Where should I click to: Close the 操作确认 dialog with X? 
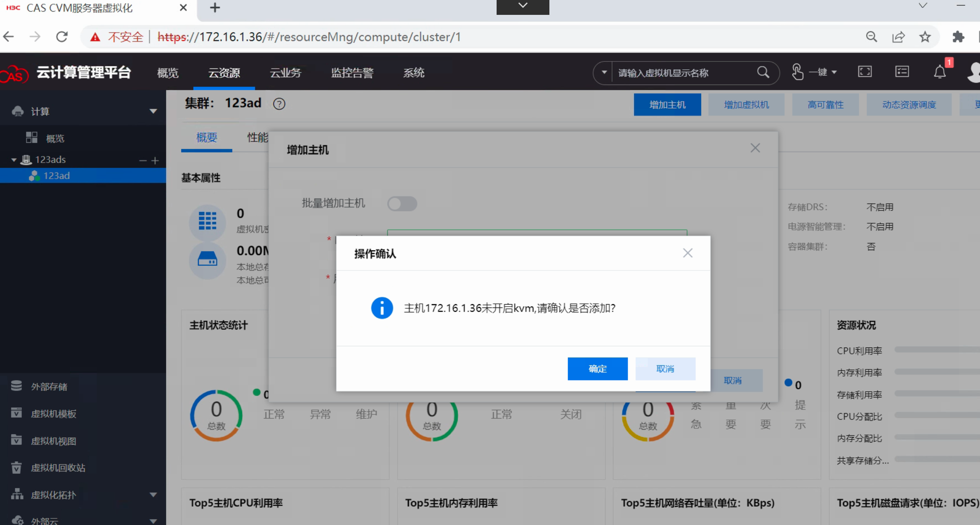tap(687, 253)
